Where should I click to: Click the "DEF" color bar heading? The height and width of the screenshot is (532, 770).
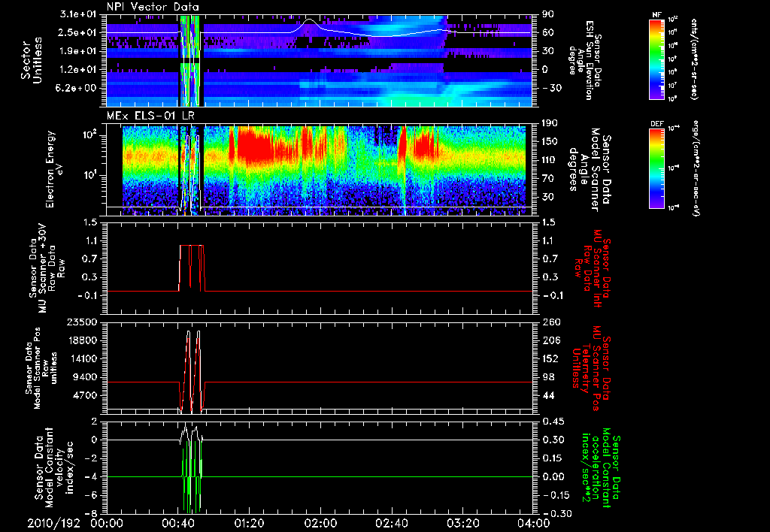[x=656, y=124]
